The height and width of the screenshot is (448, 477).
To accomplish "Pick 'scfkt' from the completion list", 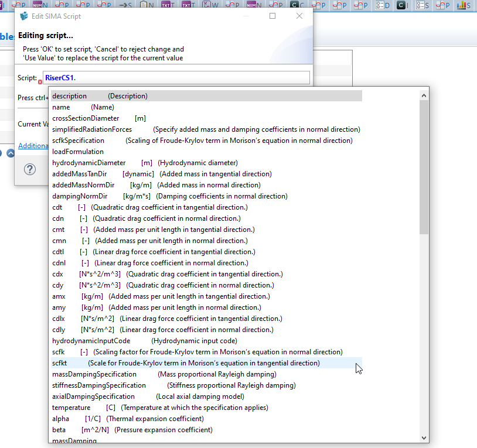I will coord(60,363).
